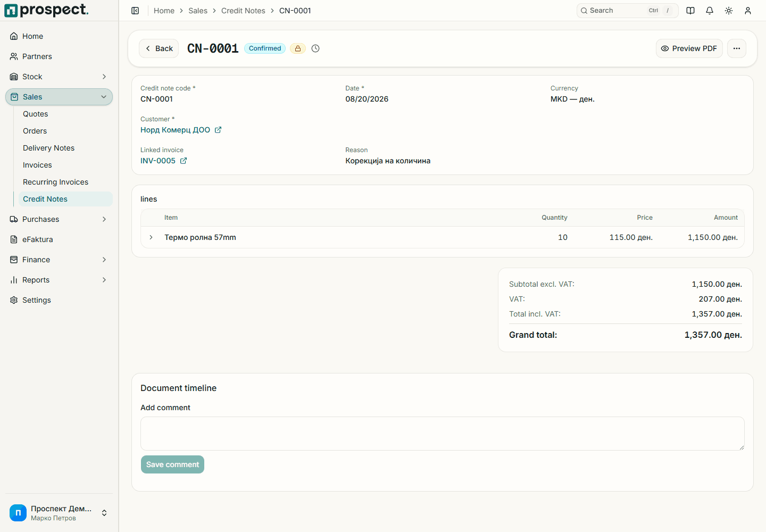Click the search magnifier icon
The image size is (766, 532).
click(x=584, y=11)
